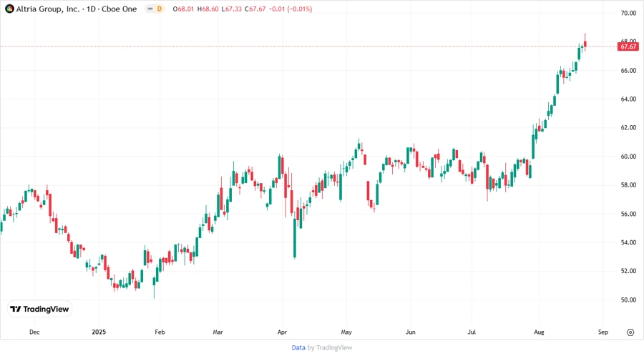This screenshot has width=644, height=356.
Task: Click the 50.00 price axis label
Action: pos(628,300)
